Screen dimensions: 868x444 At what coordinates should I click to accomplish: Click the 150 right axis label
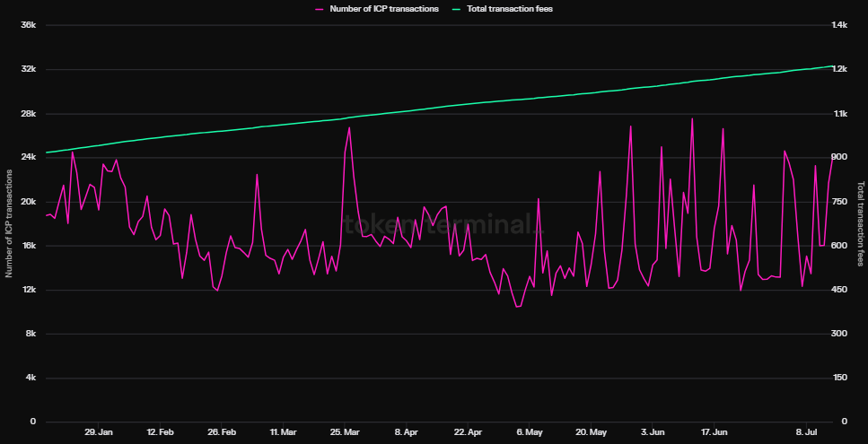click(839, 379)
